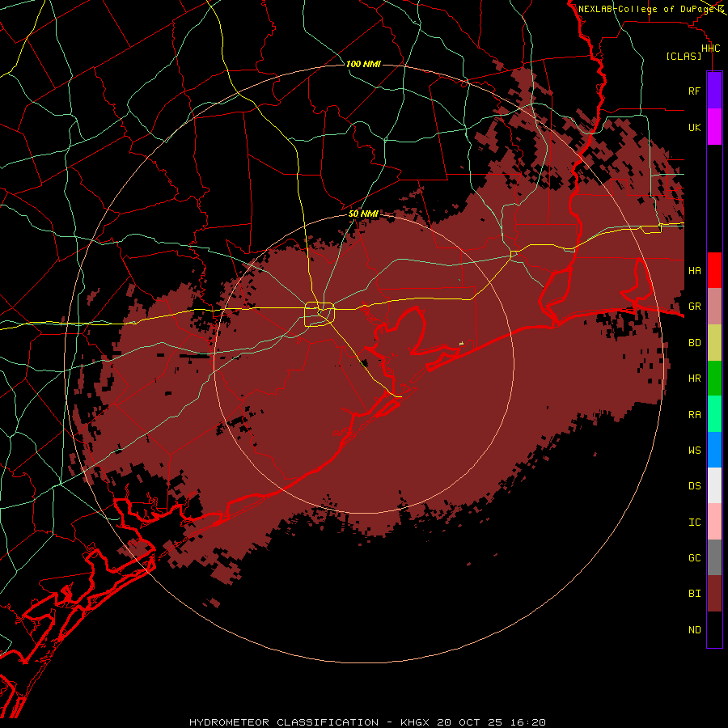
Task: Select the IC pink legend swatch
Action: tap(714, 522)
